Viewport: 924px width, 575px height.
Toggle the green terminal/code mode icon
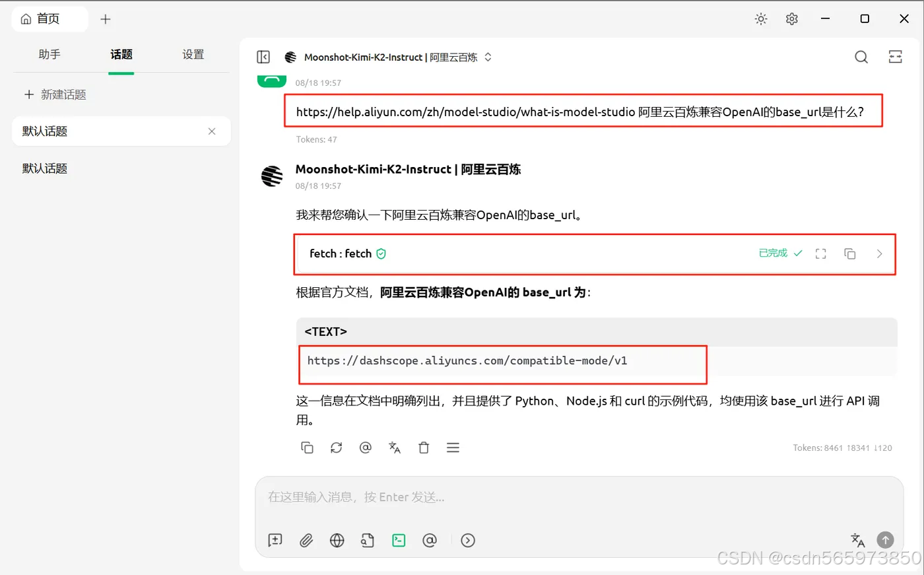click(x=399, y=540)
